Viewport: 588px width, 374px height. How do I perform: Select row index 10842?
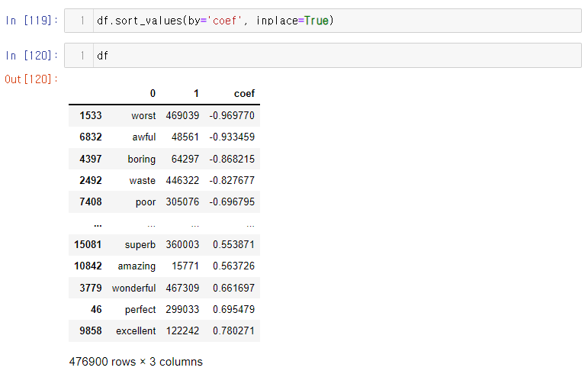[88, 266]
